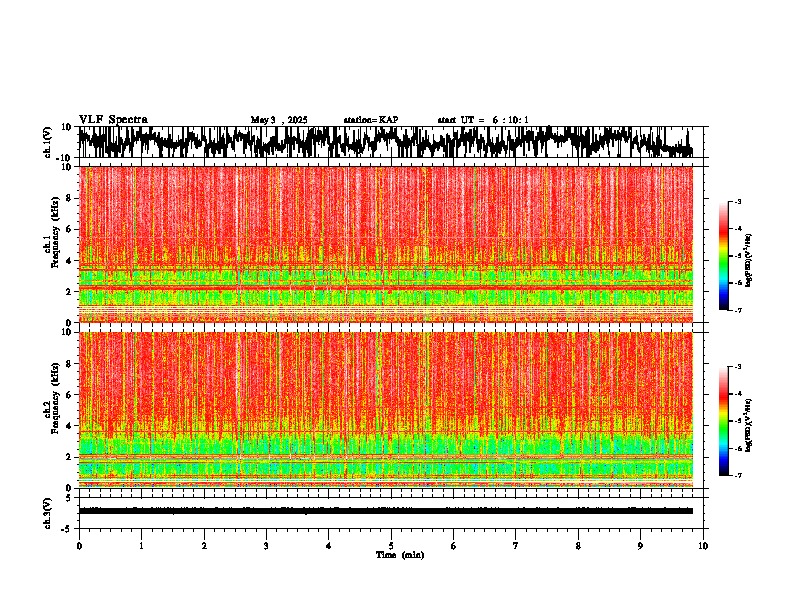
Task: Click the "start UT = 6:10:1" header text
Action: pos(483,120)
